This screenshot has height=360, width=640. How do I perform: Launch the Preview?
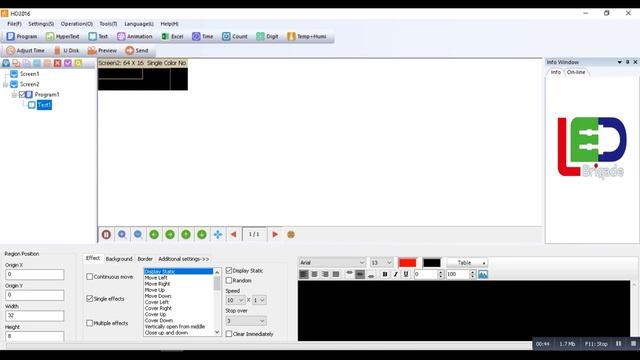coord(102,50)
